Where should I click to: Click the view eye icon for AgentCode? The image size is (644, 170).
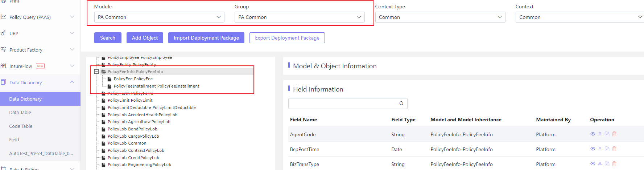[593, 134]
